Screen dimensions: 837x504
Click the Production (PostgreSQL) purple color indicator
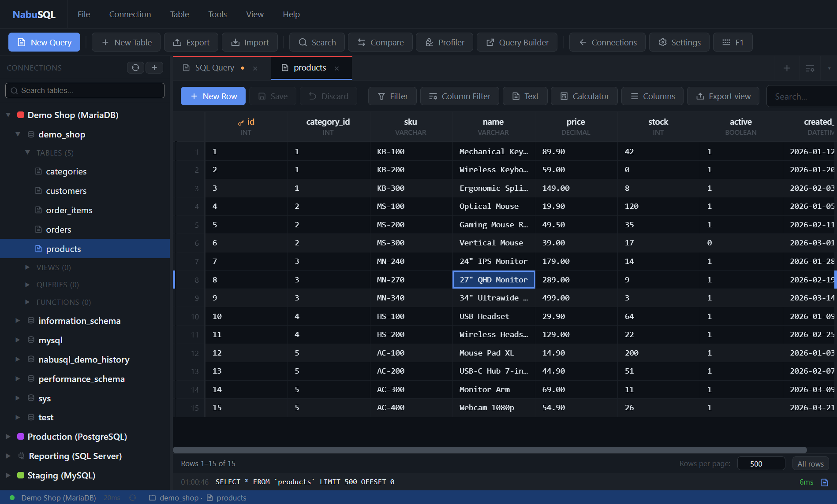20,437
